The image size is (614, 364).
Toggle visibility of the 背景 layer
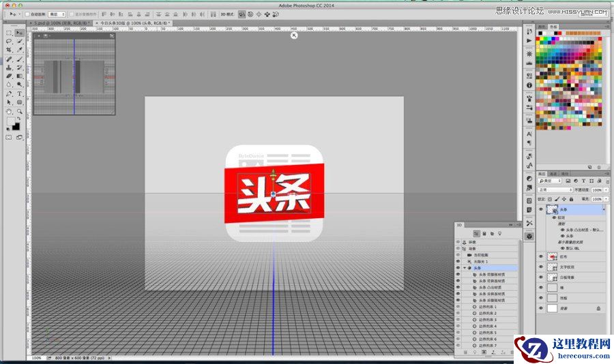541,308
